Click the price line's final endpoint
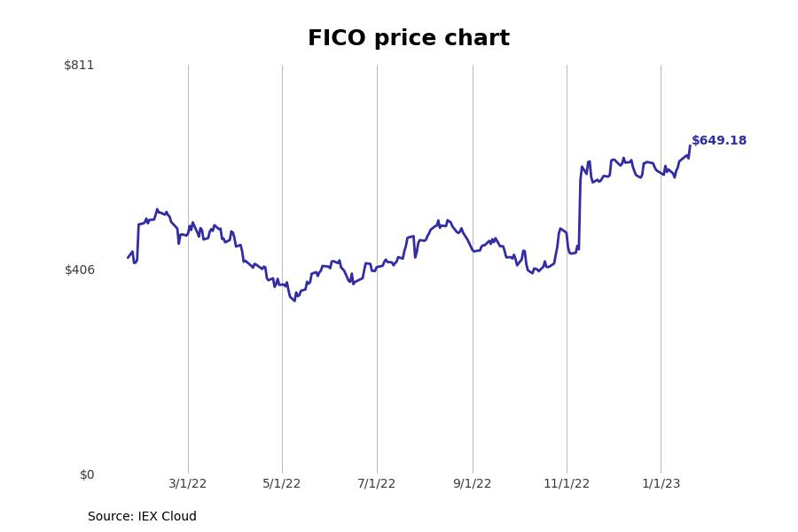798x532 pixels. pos(690,145)
